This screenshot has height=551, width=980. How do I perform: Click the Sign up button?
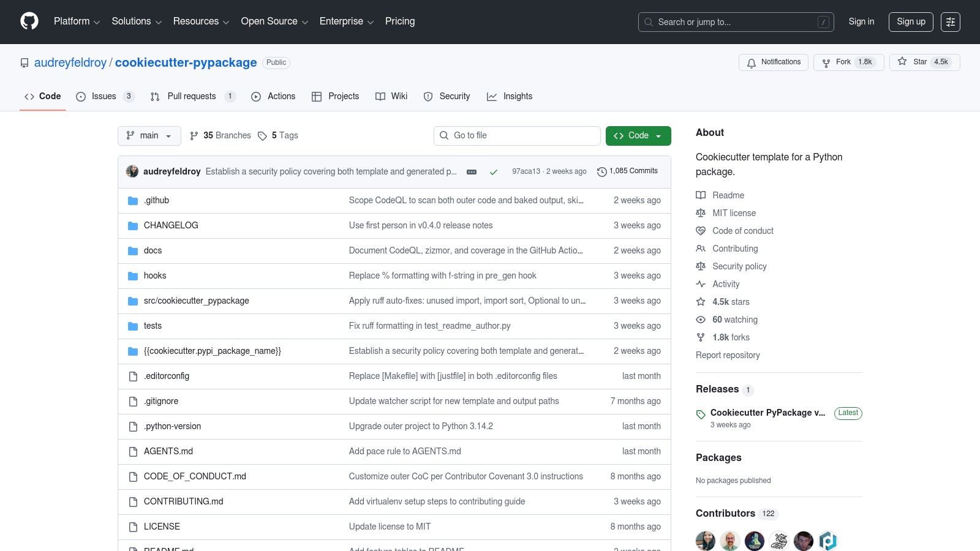910,22
